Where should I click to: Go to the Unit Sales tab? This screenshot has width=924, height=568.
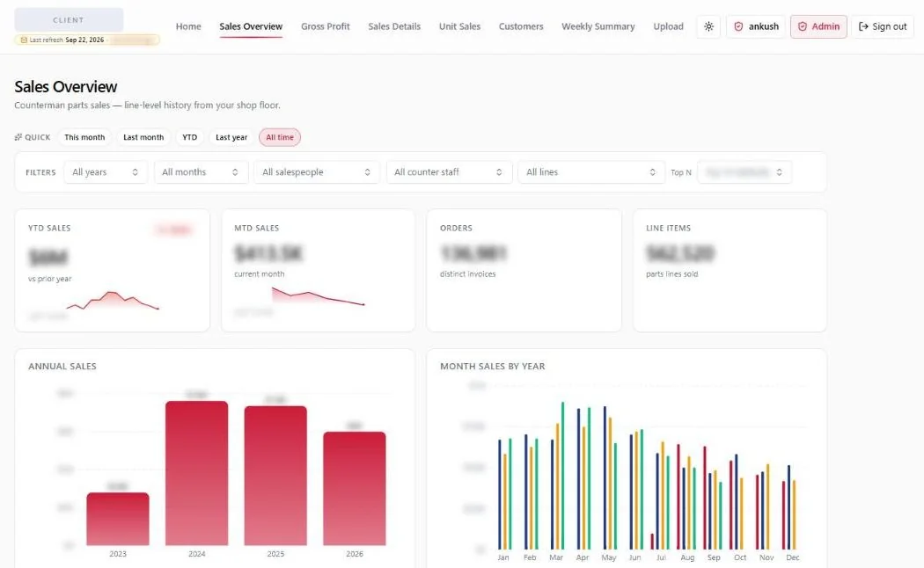(459, 26)
